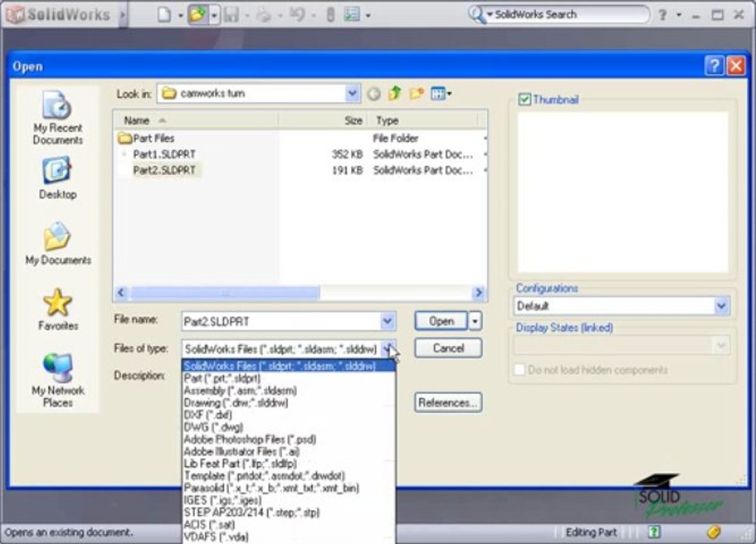
Task: Open the Display States dropdown
Action: [x=721, y=345]
